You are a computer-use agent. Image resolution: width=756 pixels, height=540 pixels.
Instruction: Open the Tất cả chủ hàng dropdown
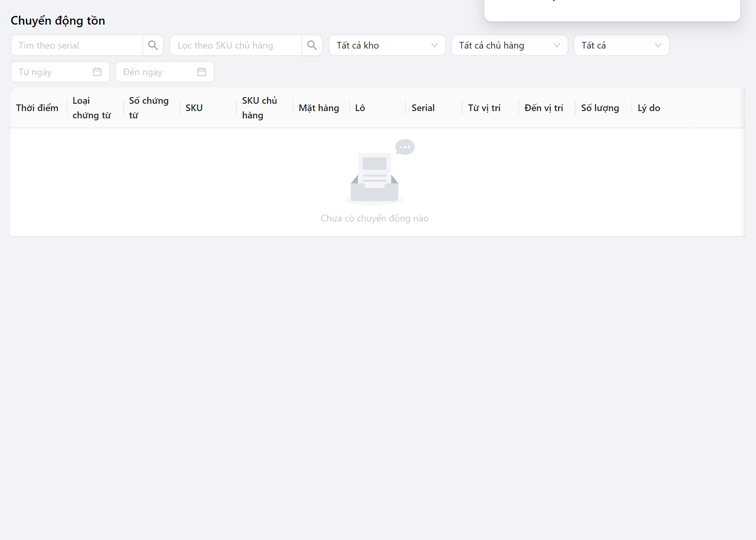[509, 45]
